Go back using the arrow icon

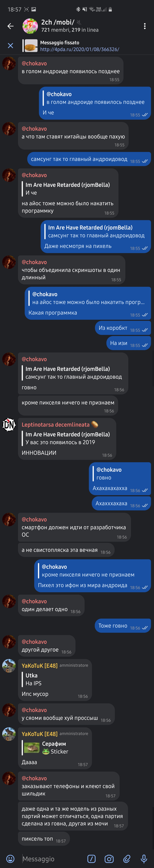[10, 26]
